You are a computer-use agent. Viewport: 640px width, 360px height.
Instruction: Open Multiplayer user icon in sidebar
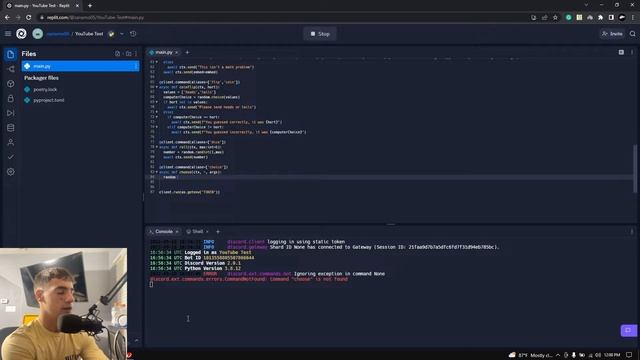click(11, 142)
